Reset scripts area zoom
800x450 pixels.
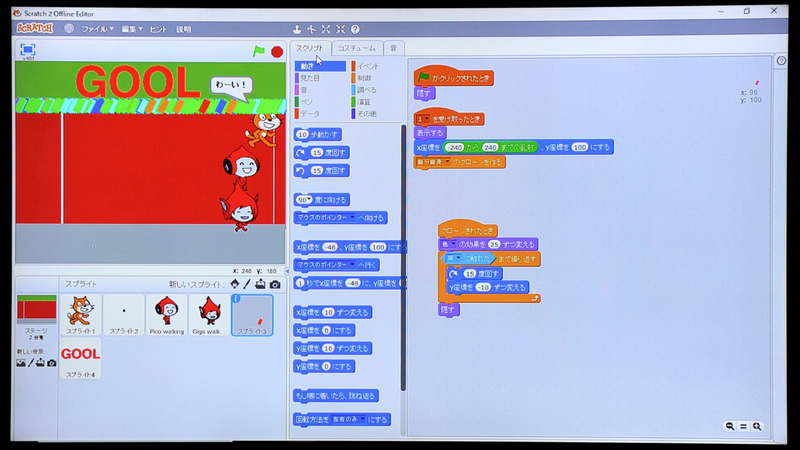[x=743, y=426]
